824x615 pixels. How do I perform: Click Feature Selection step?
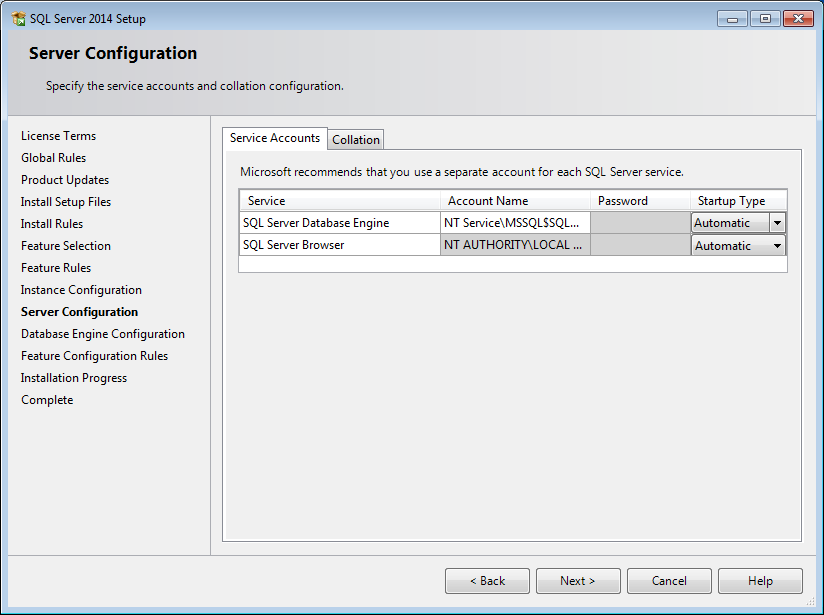66,246
